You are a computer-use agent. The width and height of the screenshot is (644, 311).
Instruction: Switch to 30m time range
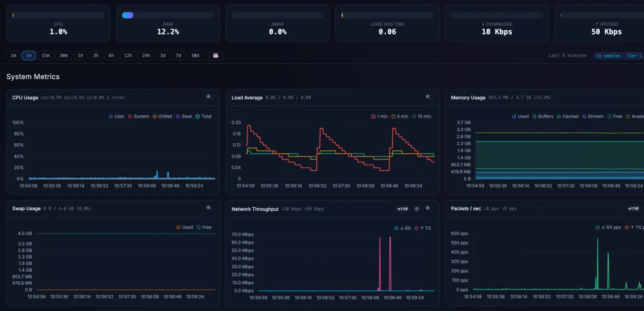[x=64, y=56]
